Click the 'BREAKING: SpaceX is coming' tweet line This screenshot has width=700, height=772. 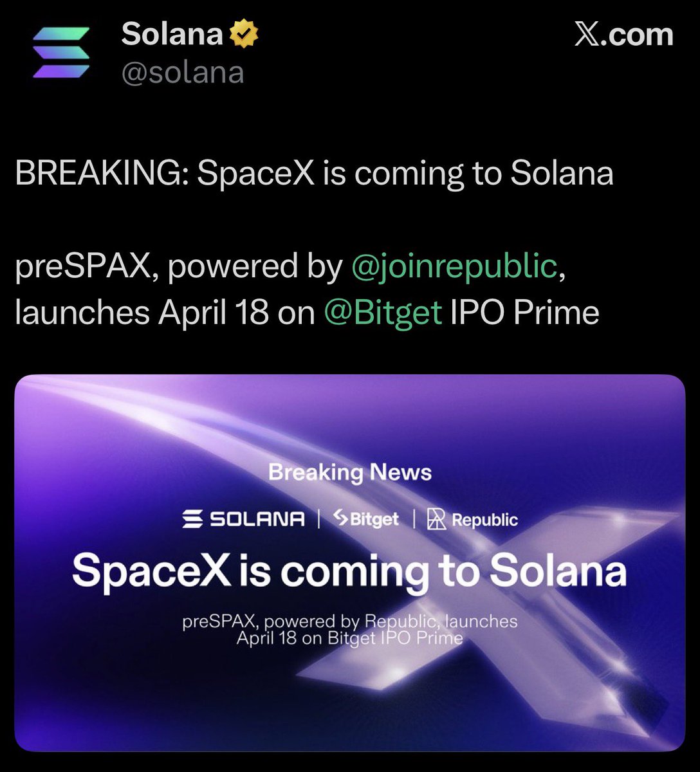click(x=314, y=174)
